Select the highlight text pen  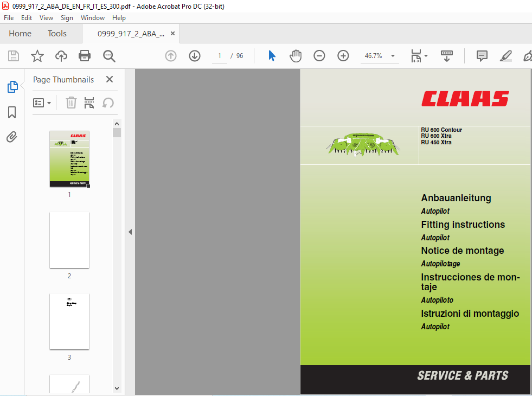pyautogui.click(x=505, y=56)
